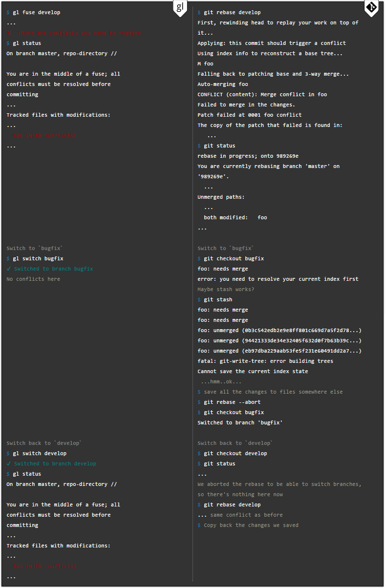This screenshot has height=588, width=386.
Task: Click the 'No conflicts here' comment
Action: pyautogui.click(x=33, y=279)
